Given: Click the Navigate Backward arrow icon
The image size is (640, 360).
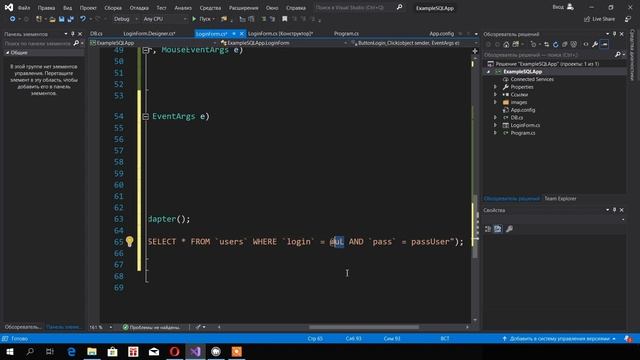Looking at the screenshot, I should (13, 19).
